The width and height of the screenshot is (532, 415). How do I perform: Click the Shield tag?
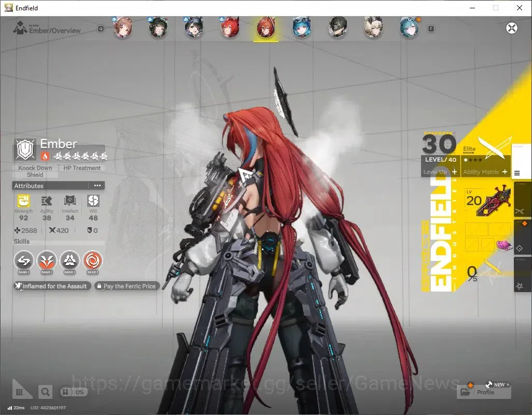click(35, 175)
